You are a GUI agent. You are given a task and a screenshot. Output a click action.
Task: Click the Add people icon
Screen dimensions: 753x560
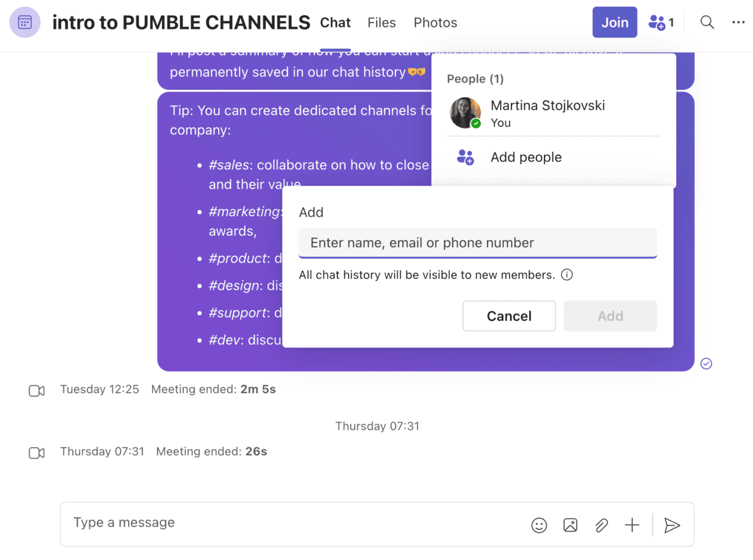pos(465,157)
